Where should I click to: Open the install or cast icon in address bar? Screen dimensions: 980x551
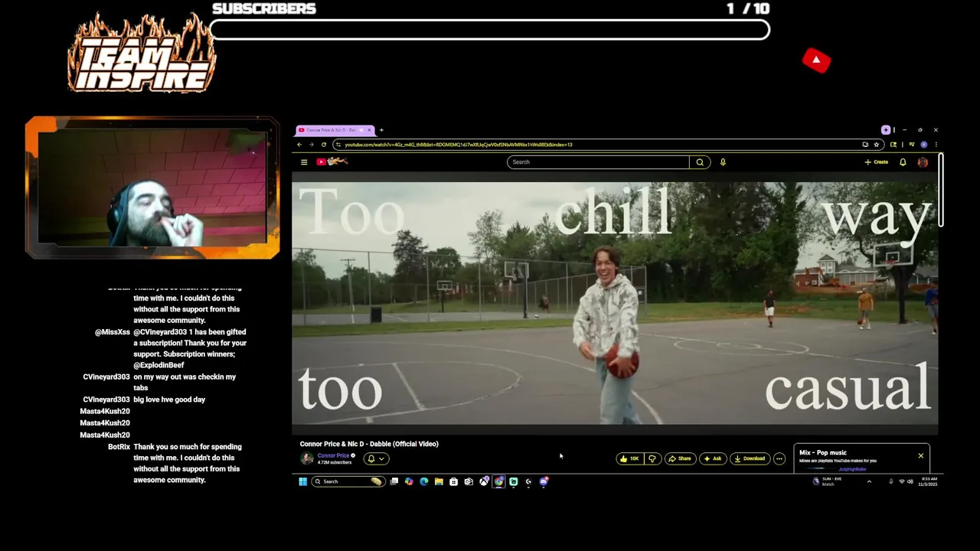[x=865, y=145]
